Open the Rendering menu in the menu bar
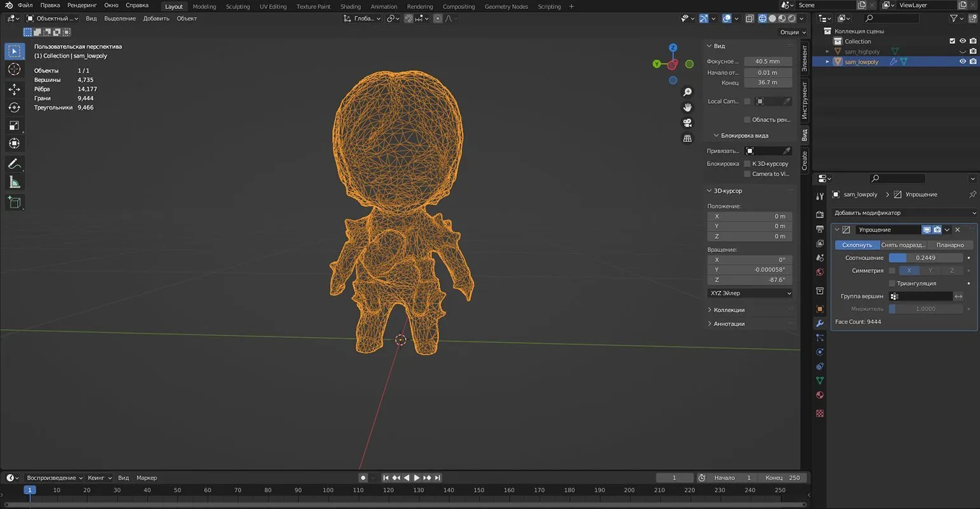Viewport: 980px width, 509px height. (81, 5)
